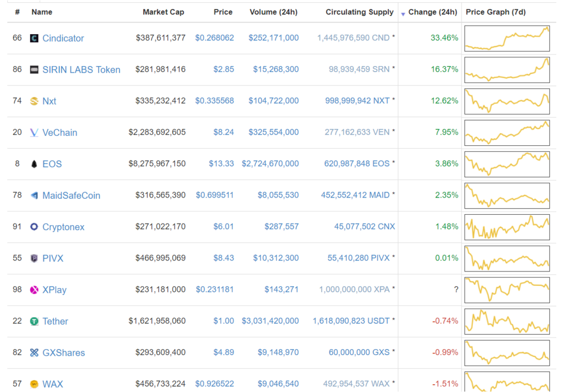Screen dimensions: 564x392
Task: Sort table by Market Cap column
Action: click(x=163, y=12)
